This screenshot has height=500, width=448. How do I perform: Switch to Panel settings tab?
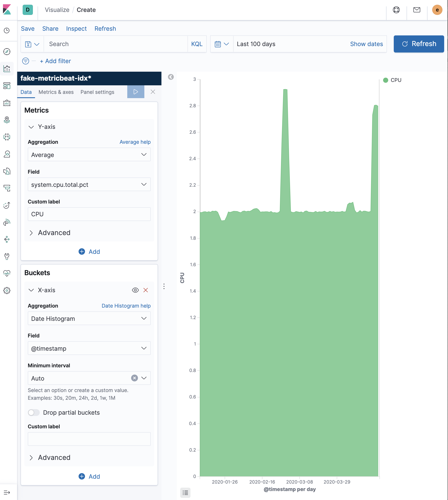97,92
